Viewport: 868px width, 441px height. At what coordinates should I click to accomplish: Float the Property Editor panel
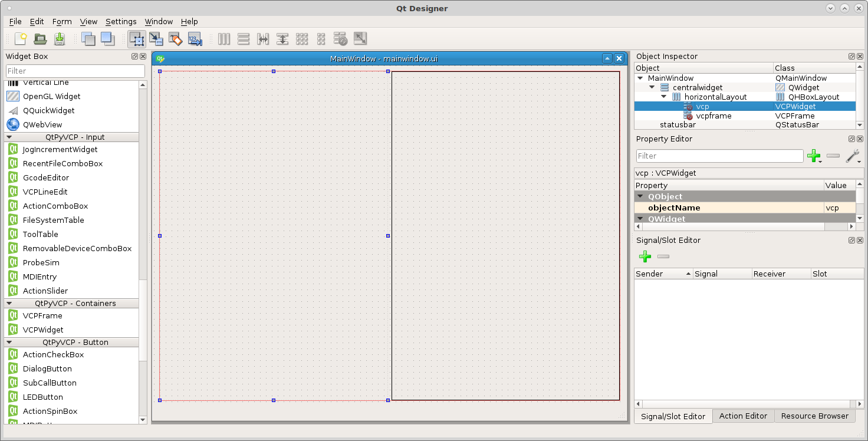(851, 139)
